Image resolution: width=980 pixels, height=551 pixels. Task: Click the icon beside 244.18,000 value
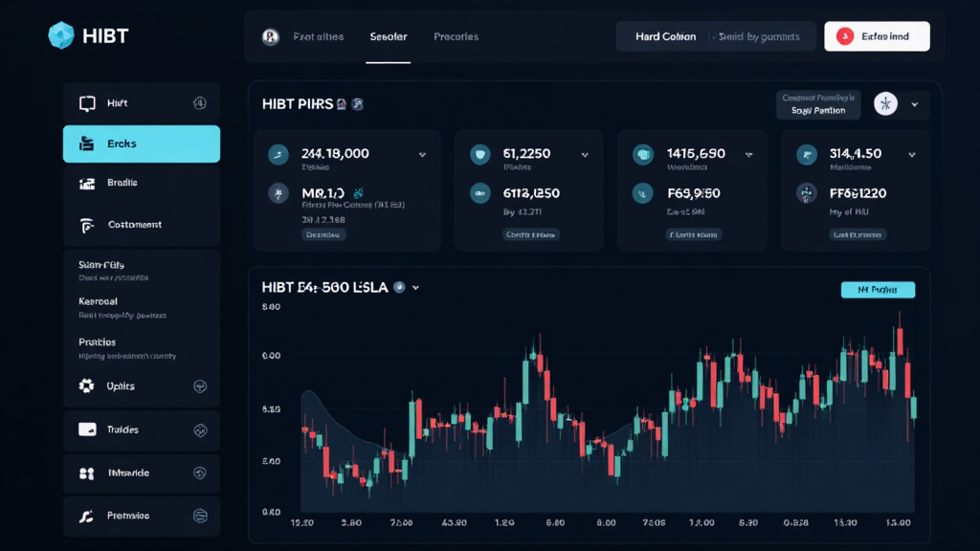(x=279, y=154)
